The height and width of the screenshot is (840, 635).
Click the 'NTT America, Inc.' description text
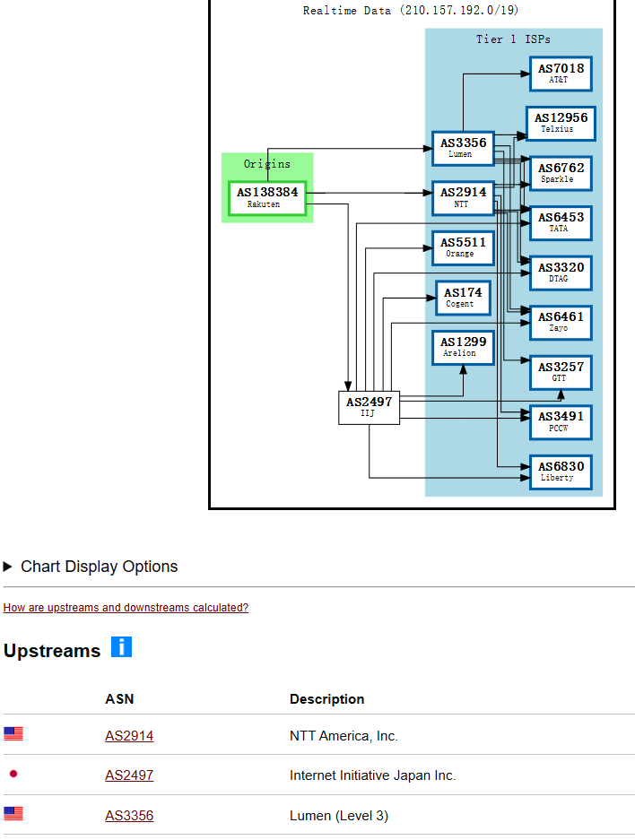[344, 735]
